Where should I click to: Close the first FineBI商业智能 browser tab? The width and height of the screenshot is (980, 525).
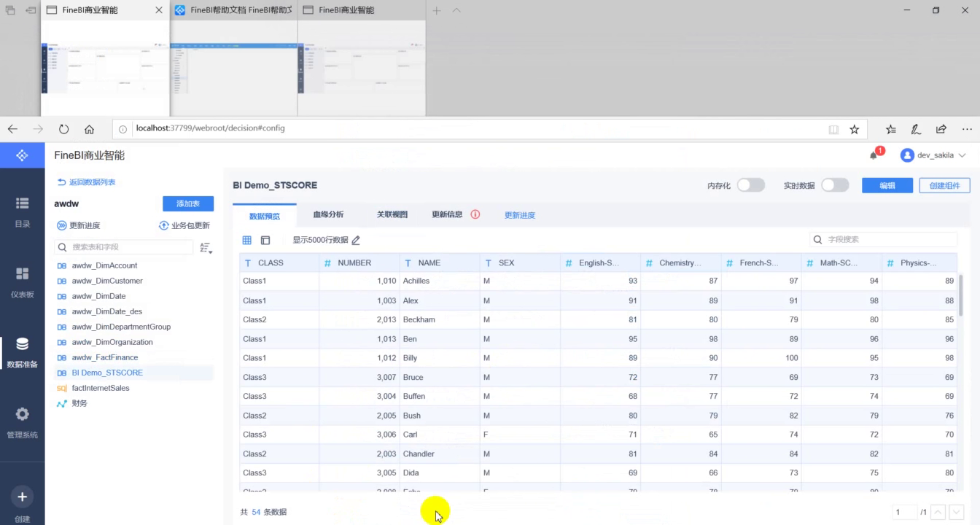pyautogui.click(x=159, y=10)
